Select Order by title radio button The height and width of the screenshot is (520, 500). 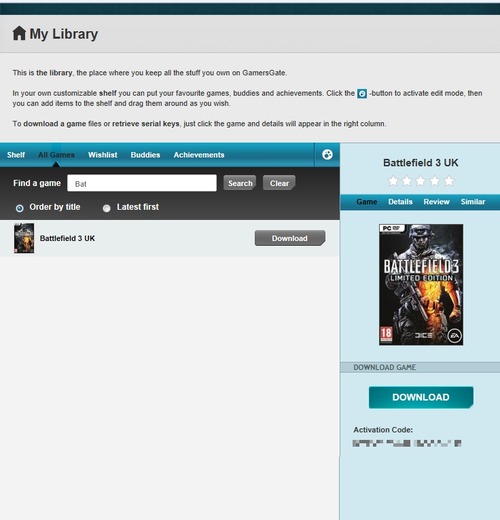(x=20, y=208)
